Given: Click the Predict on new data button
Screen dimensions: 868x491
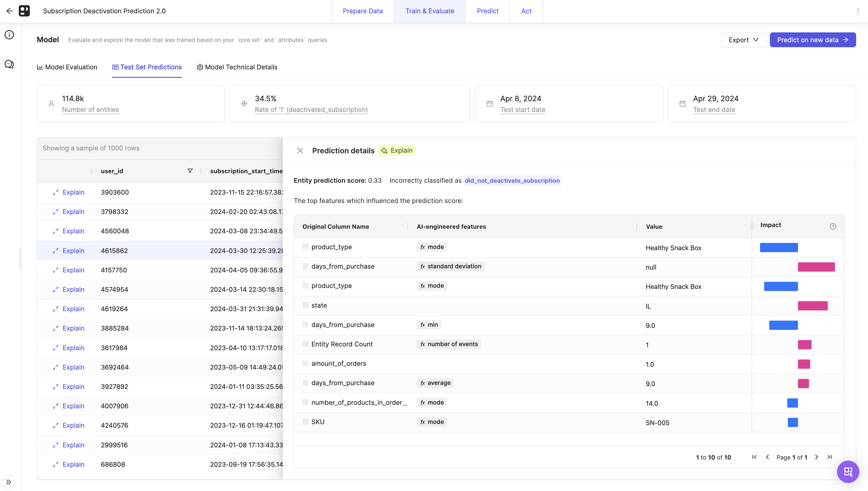Looking at the screenshot, I should 812,40.
